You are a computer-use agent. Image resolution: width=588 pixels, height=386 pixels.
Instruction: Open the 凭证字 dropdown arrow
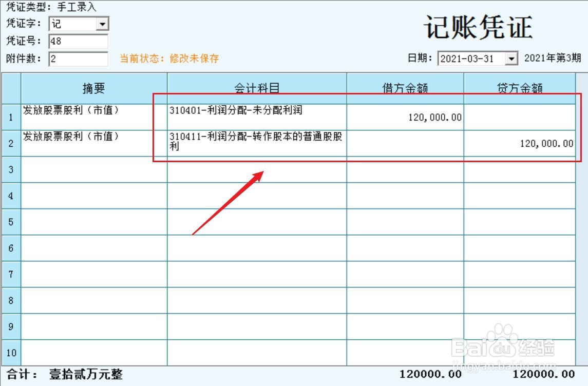[x=102, y=24]
